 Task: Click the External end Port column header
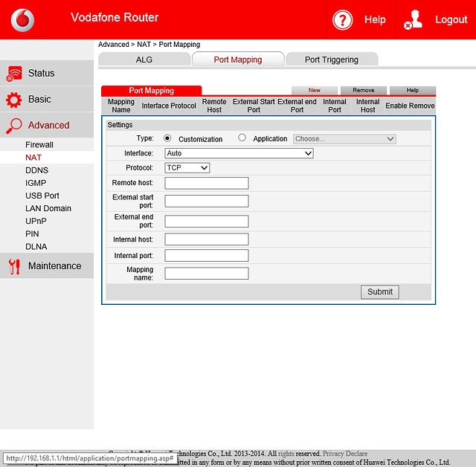tap(297, 106)
